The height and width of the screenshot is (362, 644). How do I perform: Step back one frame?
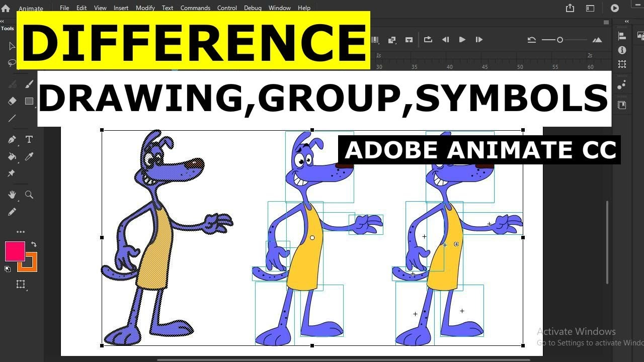point(445,40)
